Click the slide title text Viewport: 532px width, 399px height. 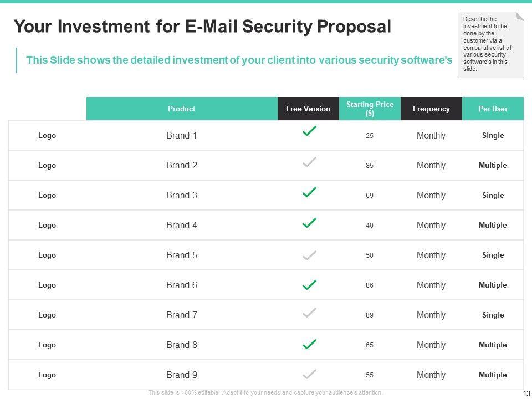pyautogui.click(x=202, y=27)
